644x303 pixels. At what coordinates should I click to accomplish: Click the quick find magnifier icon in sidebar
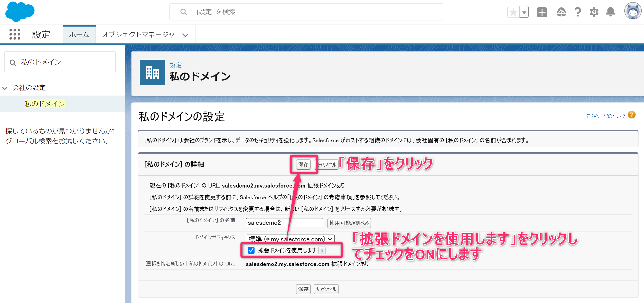(x=13, y=63)
